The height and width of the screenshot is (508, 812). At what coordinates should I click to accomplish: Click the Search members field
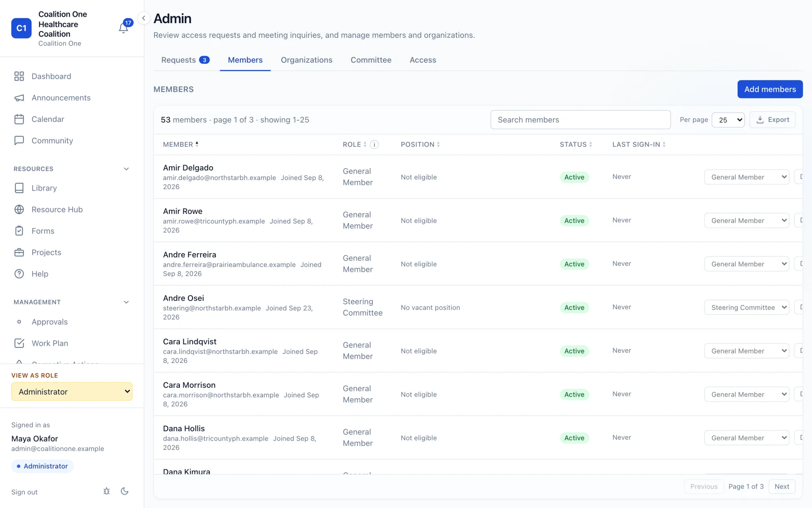(581, 120)
